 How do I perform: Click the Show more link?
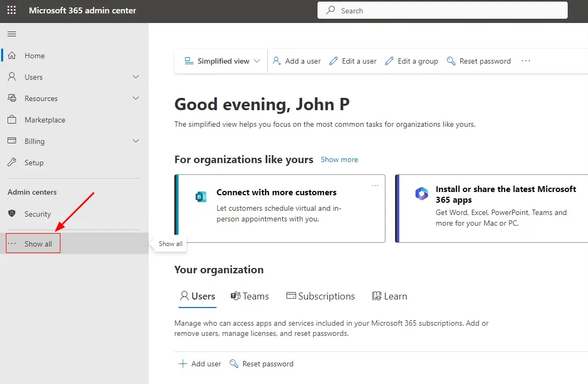(x=339, y=159)
